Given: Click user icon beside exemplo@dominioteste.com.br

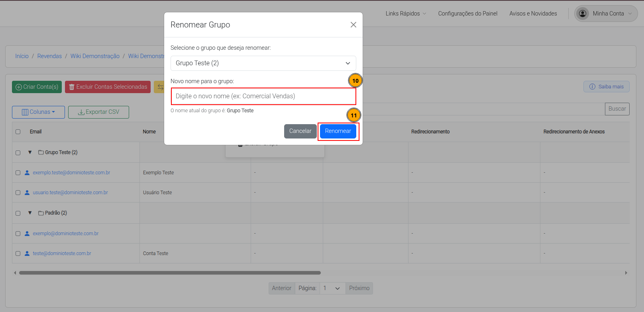Looking at the screenshot, I should [x=27, y=234].
